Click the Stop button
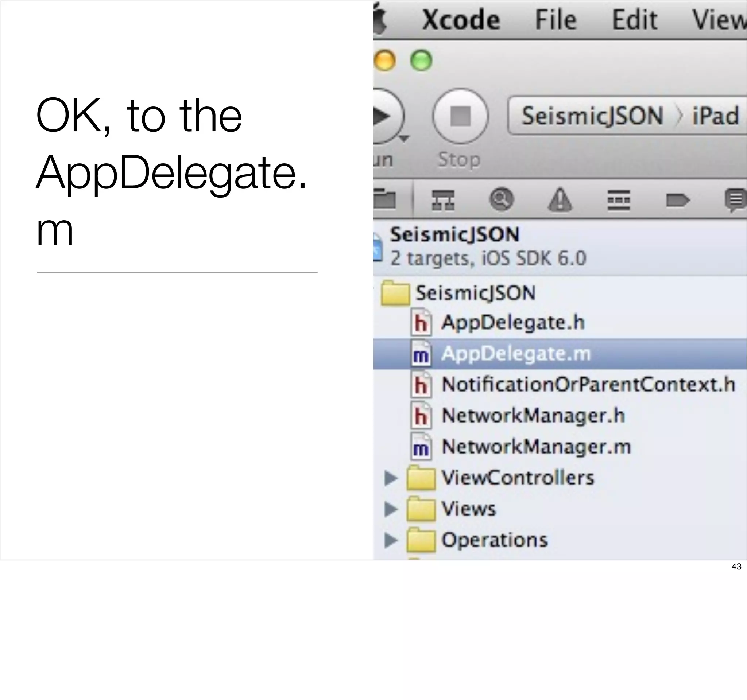Image resolution: width=747 pixels, height=700 pixels. click(x=460, y=116)
